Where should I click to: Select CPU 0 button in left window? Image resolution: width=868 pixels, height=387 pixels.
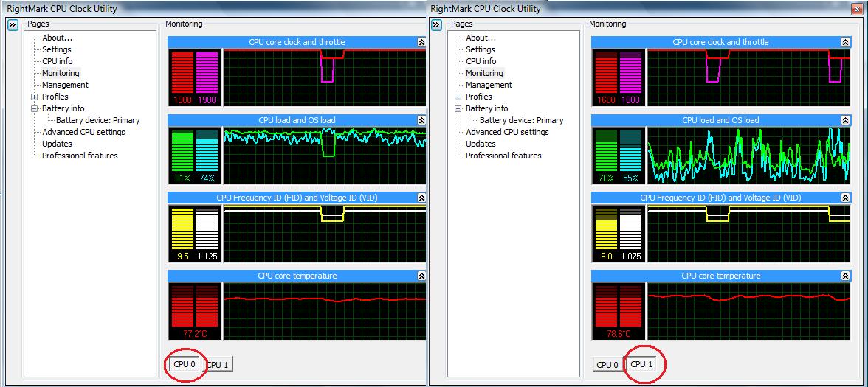(185, 364)
